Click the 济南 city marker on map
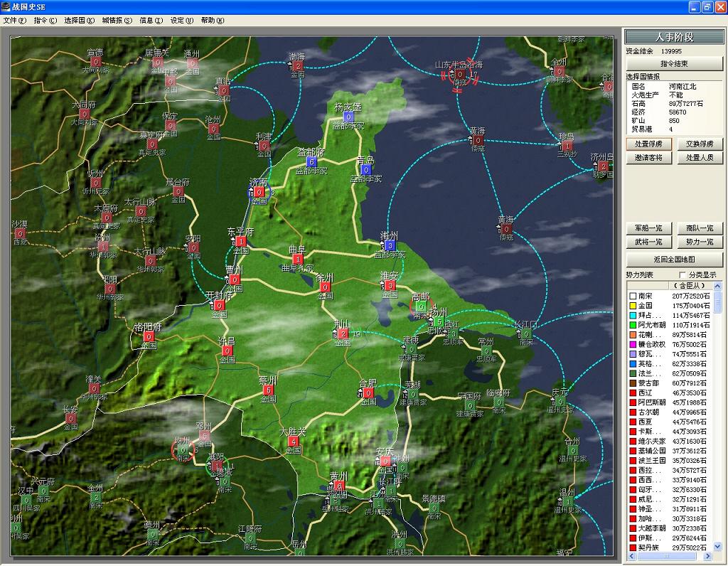This screenshot has width=728, height=566. 259,192
